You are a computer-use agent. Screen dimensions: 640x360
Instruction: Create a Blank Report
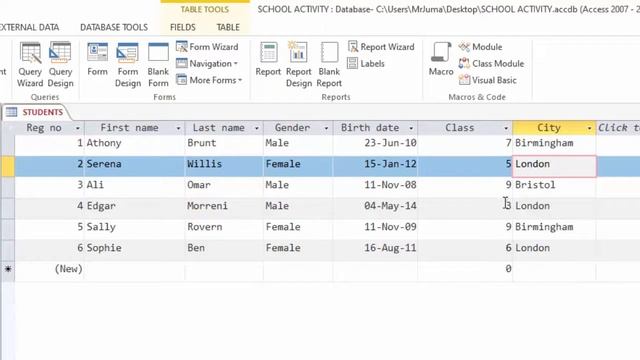[329, 64]
